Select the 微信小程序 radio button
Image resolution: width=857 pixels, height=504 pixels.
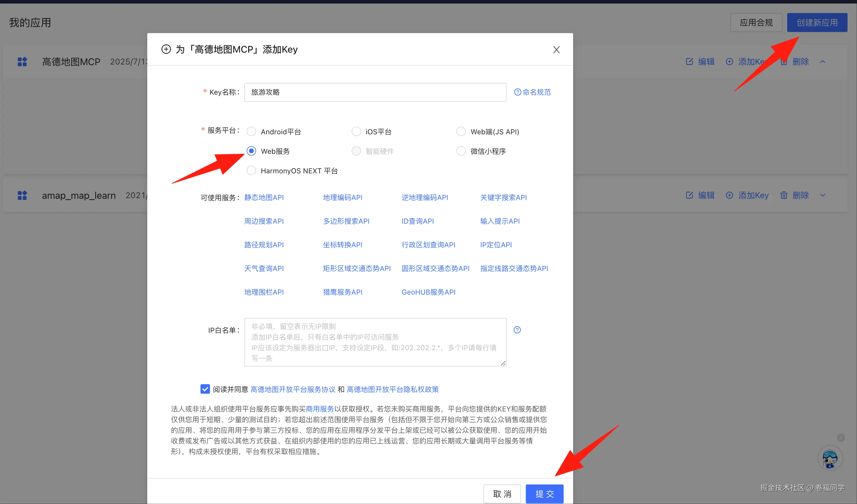(x=461, y=151)
